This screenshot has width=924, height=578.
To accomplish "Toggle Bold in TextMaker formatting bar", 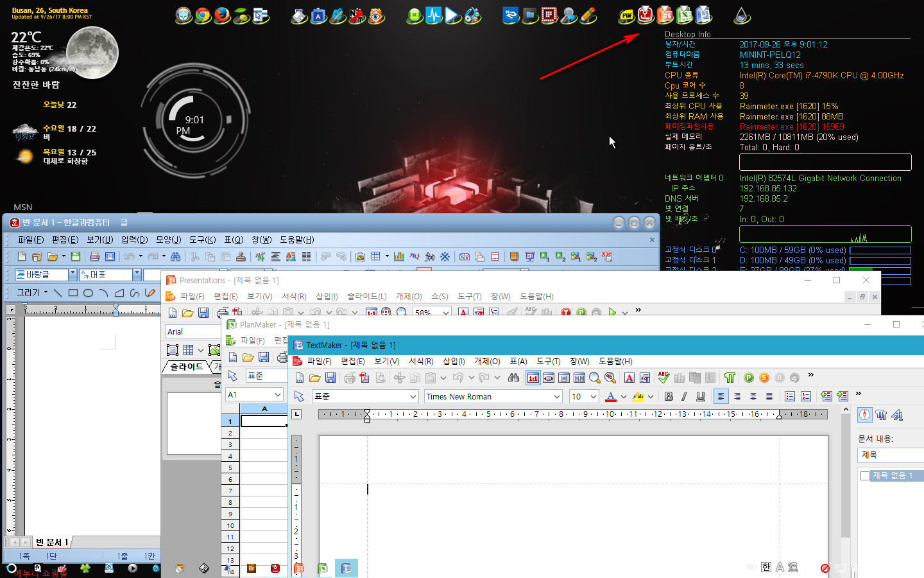I will 669,396.
